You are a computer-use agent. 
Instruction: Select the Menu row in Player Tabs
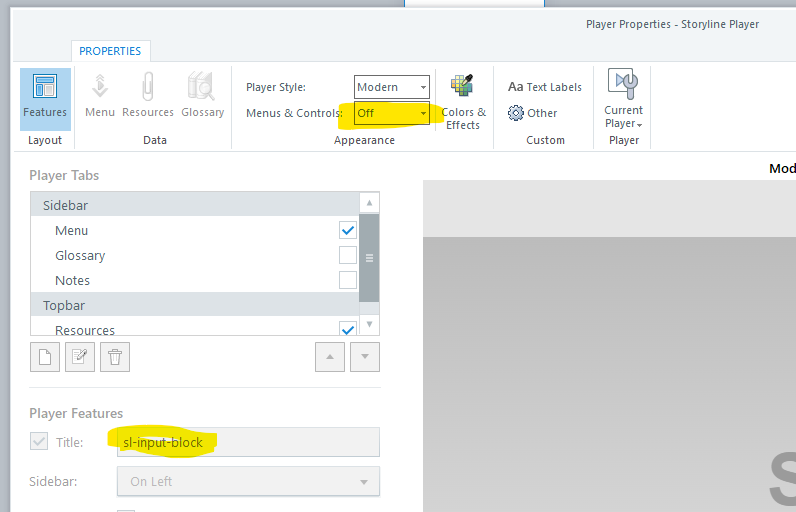point(195,230)
